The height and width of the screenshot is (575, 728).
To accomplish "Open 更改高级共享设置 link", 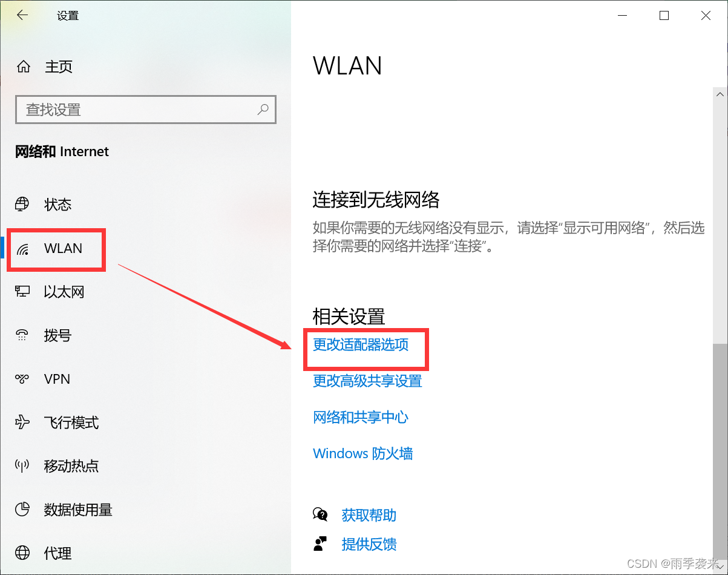I will (367, 381).
